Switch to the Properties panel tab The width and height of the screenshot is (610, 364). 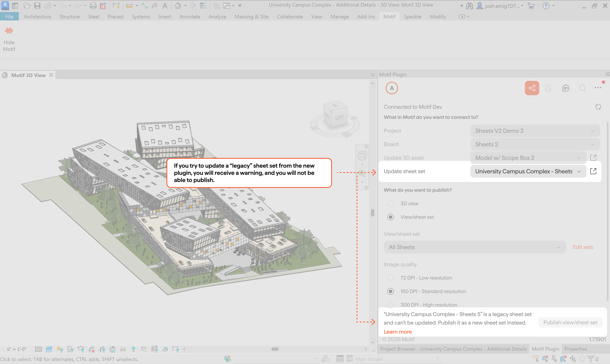pos(575,349)
